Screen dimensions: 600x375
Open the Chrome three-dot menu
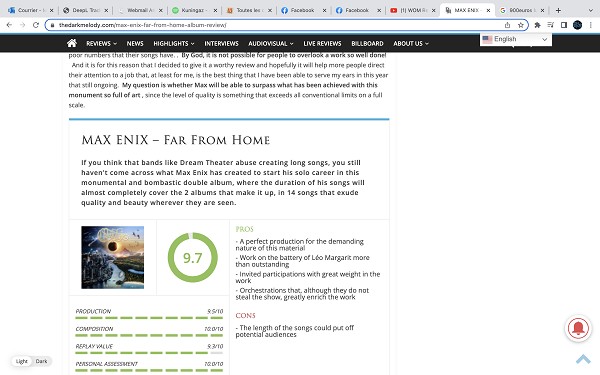point(591,25)
